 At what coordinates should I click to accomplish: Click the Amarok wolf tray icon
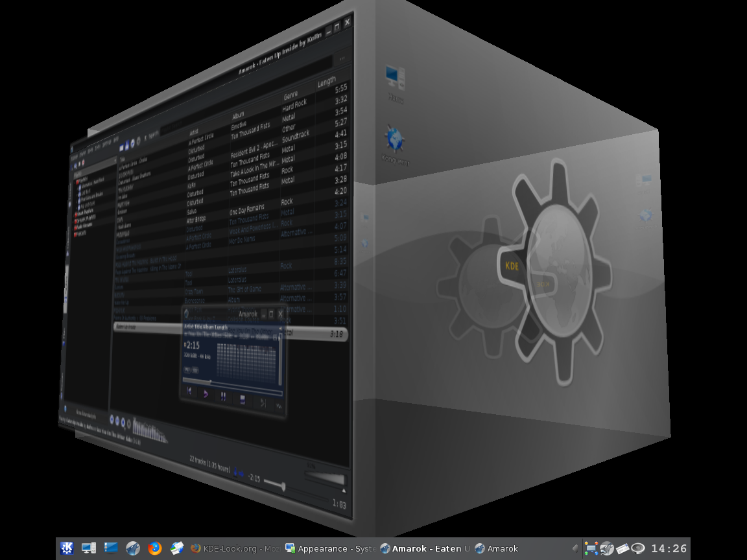(606, 548)
